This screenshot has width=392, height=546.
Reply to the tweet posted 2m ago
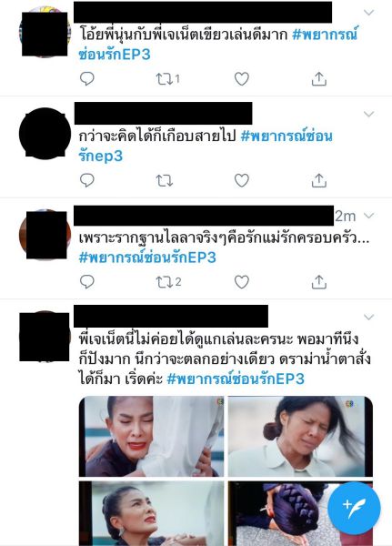coord(86,282)
